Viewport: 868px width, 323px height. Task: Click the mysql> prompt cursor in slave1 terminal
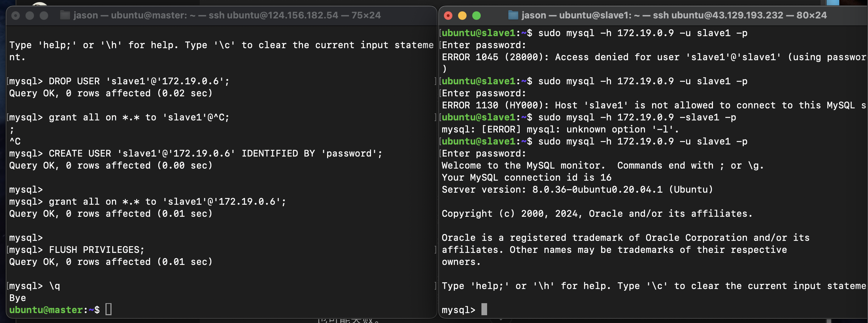[x=484, y=310]
